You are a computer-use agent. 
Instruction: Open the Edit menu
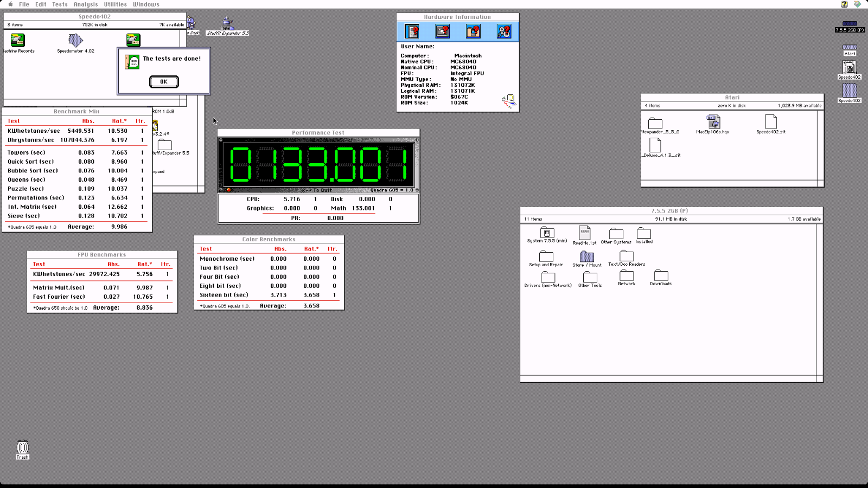(41, 4)
